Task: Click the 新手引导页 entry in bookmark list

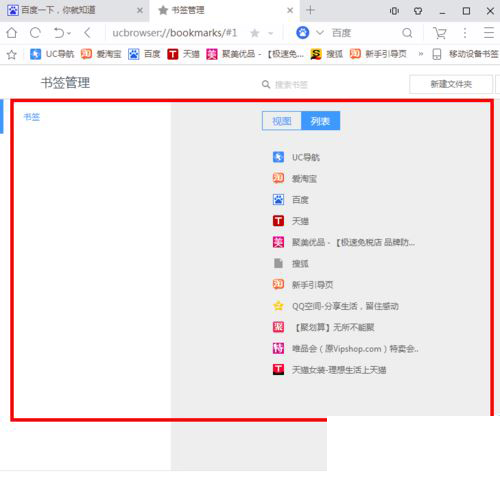Action: click(303, 285)
